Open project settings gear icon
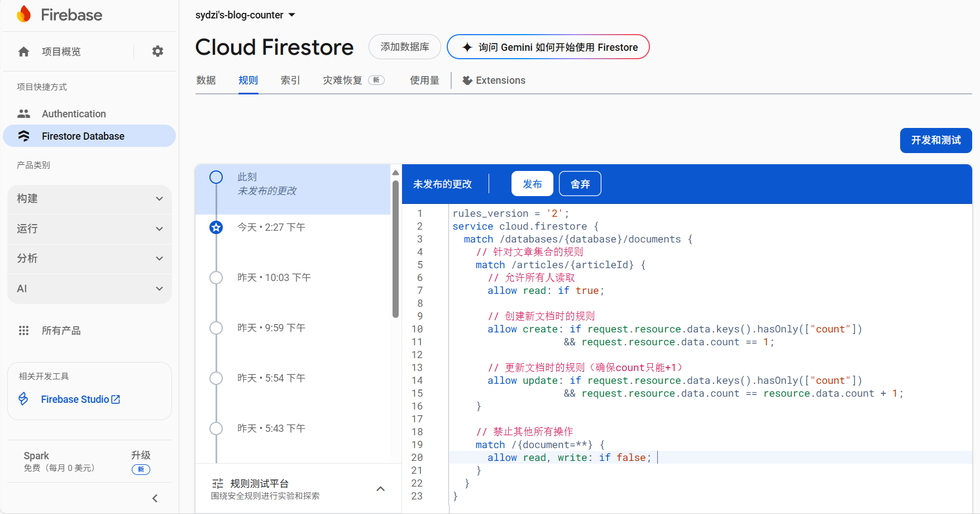This screenshot has width=980, height=514. click(158, 51)
